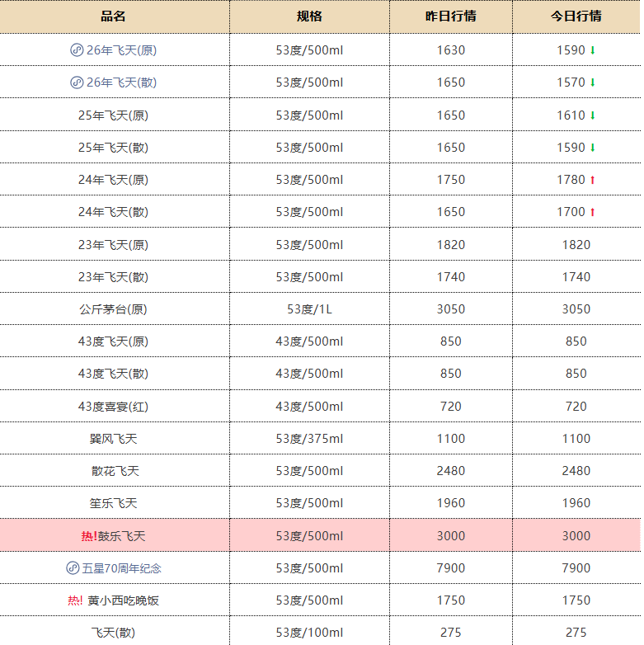
Task: Open the 26年飞天(原) product link
Action: tap(121, 50)
